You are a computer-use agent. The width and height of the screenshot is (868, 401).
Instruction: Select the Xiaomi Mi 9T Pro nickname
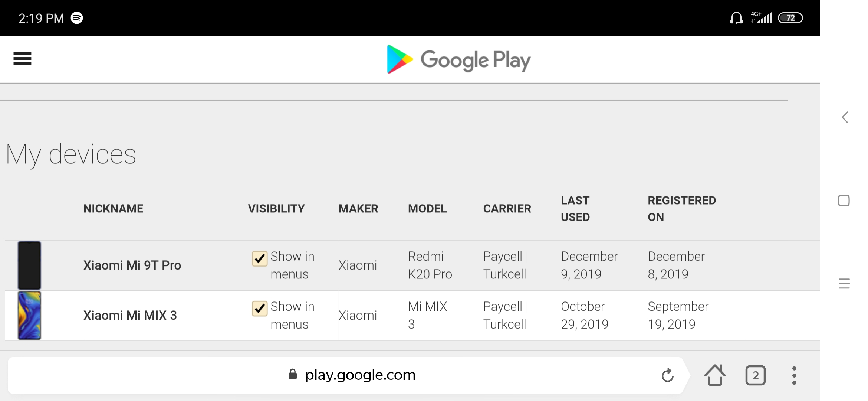[x=132, y=265]
